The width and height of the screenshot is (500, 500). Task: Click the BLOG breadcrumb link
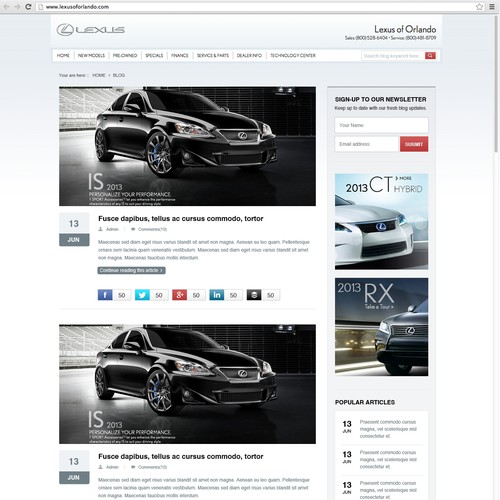point(119,75)
